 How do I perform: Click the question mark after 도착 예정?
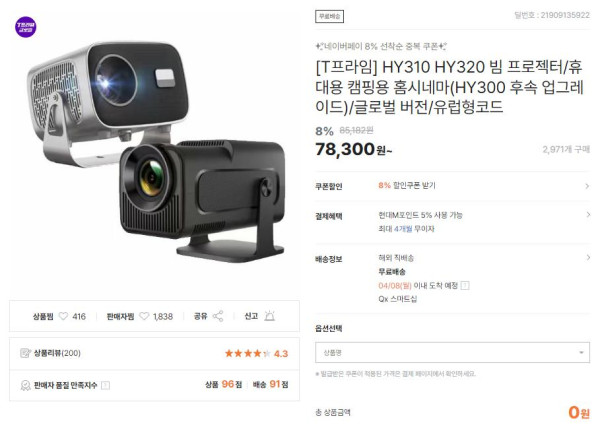465,286
